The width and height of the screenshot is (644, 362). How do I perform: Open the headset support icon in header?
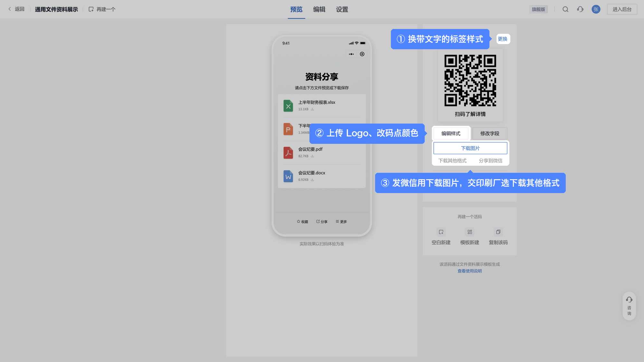(x=580, y=9)
